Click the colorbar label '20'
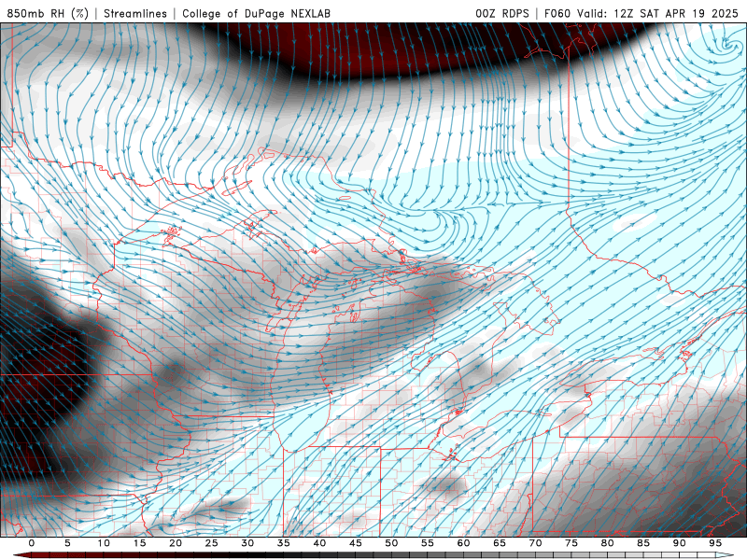The image size is (747, 560). coord(176,543)
